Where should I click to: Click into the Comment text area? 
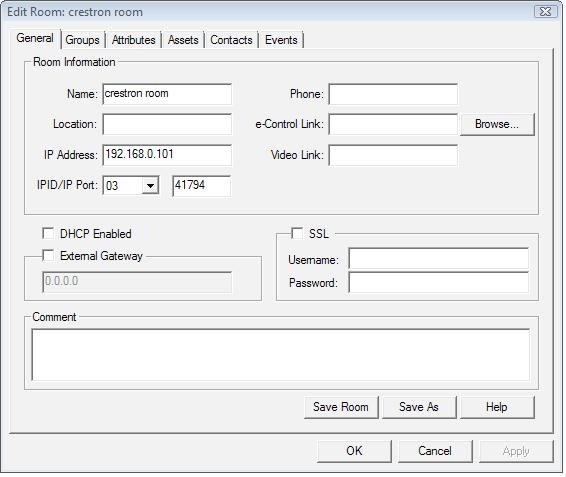pyautogui.click(x=281, y=355)
